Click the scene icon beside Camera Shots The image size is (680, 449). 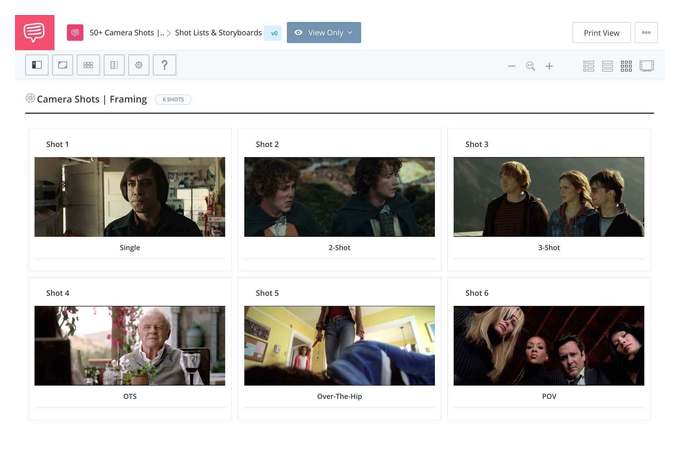30,98
